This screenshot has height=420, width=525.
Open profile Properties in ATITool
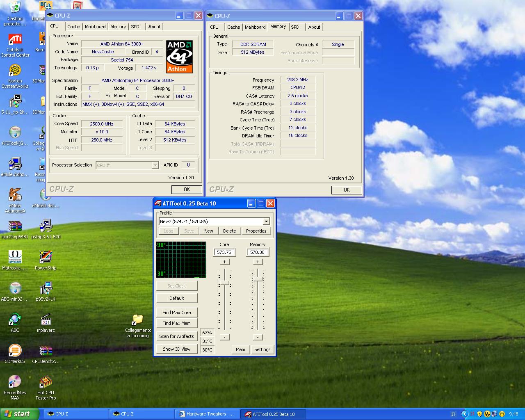pos(256,231)
